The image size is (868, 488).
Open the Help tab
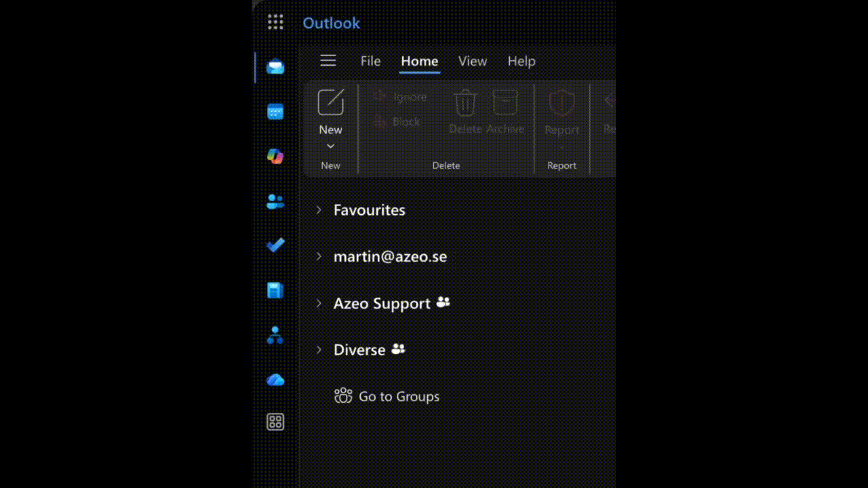[x=521, y=61]
